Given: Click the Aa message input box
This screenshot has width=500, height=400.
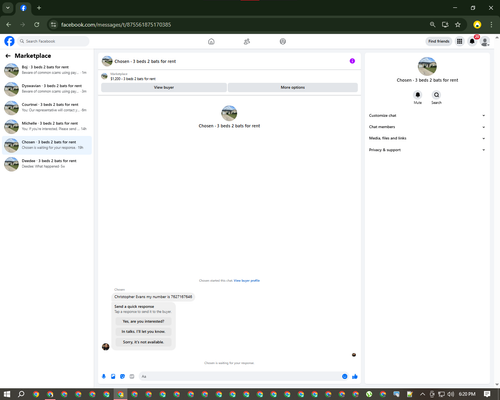Looking at the screenshot, I should click(239, 376).
